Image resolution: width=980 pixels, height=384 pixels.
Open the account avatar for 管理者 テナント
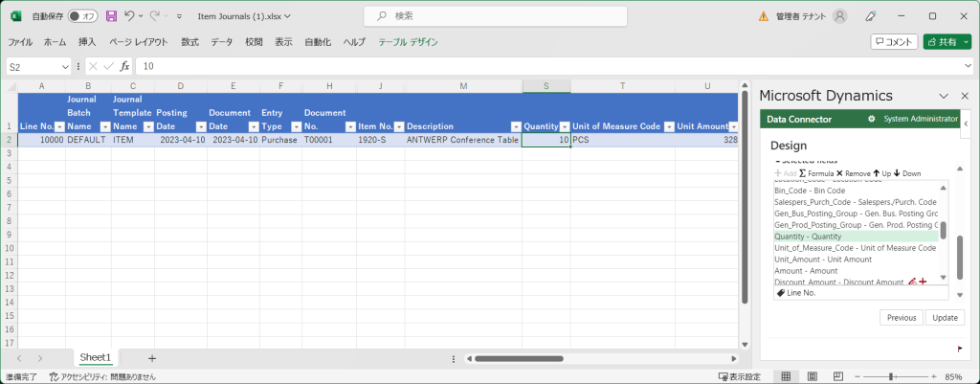tap(840, 16)
